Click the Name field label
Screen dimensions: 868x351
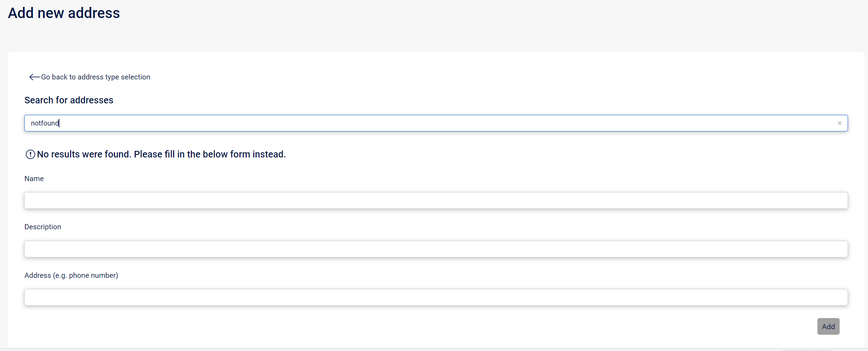(x=34, y=179)
